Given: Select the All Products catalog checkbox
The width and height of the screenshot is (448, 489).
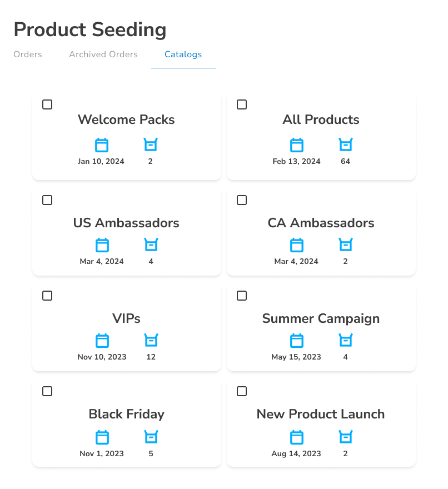Looking at the screenshot, I should pyautogui.click(x=242, y=104).
